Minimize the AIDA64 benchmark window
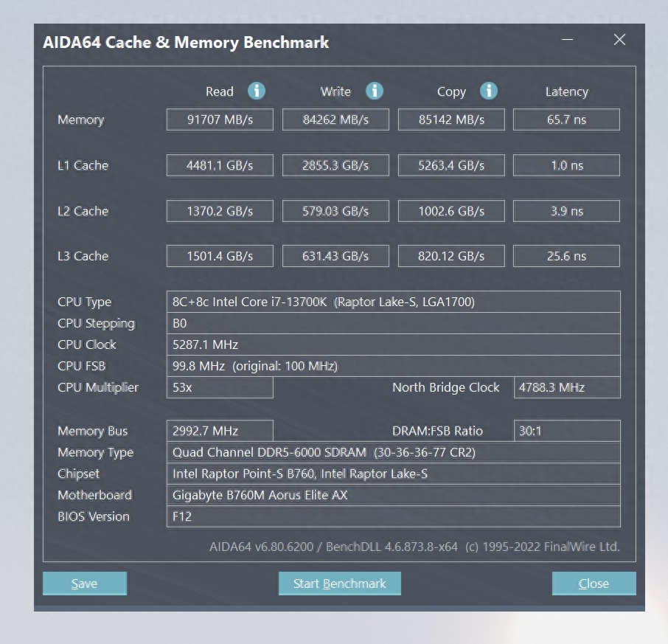Viewport: 668px width, 644px height. [567, 39]
